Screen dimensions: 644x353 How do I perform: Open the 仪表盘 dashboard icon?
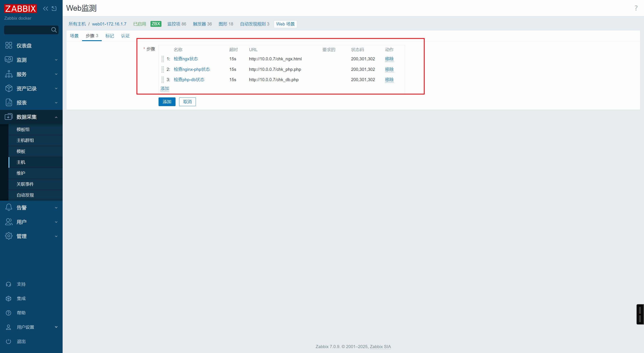[9, 46]
